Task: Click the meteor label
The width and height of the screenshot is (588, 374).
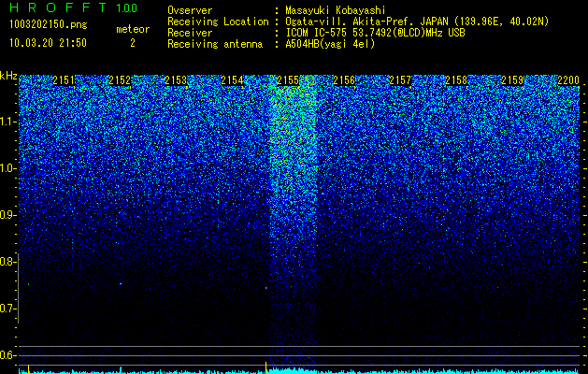Action: 133,29
